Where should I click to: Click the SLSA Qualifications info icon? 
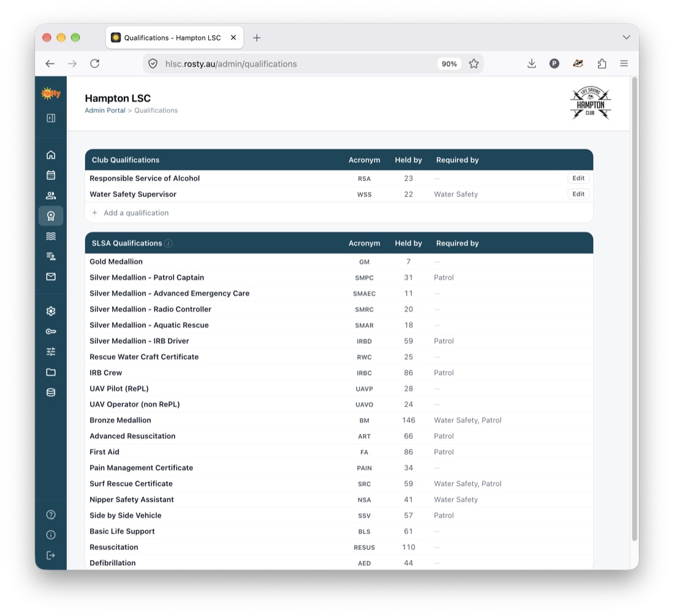pyautogui.click(x=168, y=243)
